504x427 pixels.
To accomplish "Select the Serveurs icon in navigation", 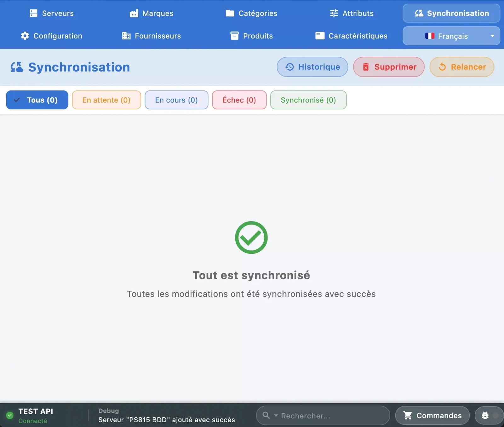I will click(33, 13).
